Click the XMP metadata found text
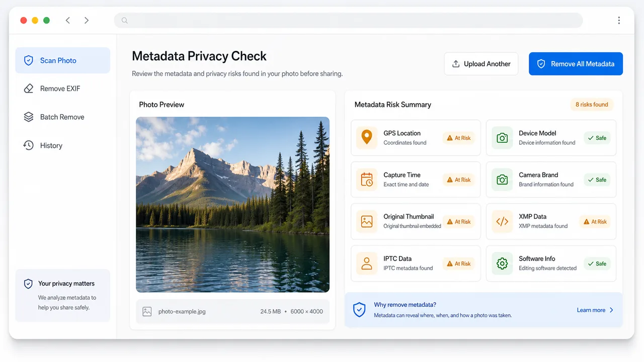The height and width of the screenshot is (362, 644). click(x=543, y=226)
